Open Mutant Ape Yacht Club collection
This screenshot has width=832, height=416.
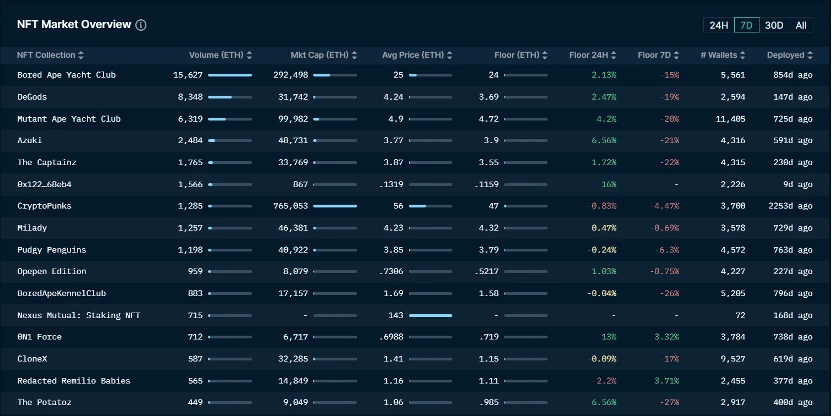coord(69,119)
